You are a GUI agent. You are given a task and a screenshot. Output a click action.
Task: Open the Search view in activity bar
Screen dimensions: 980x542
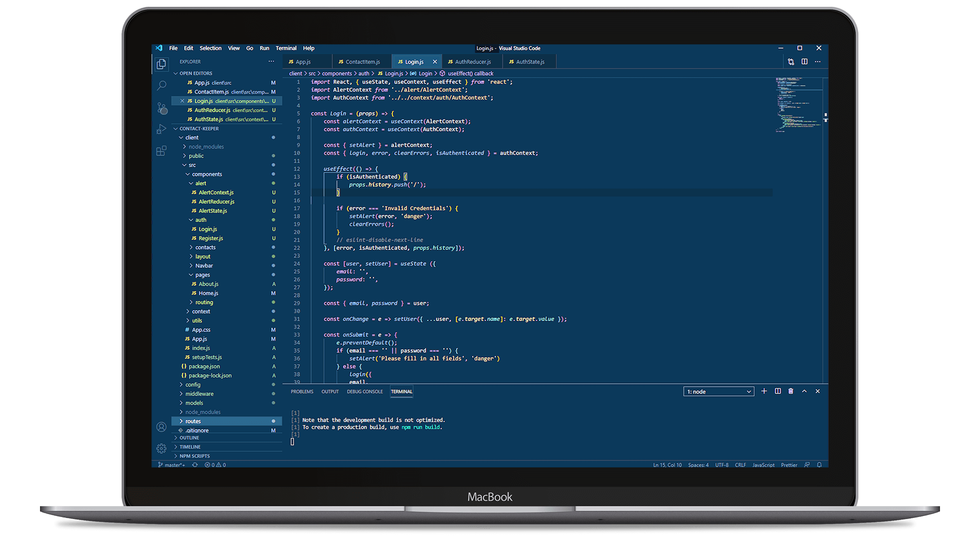161,86
